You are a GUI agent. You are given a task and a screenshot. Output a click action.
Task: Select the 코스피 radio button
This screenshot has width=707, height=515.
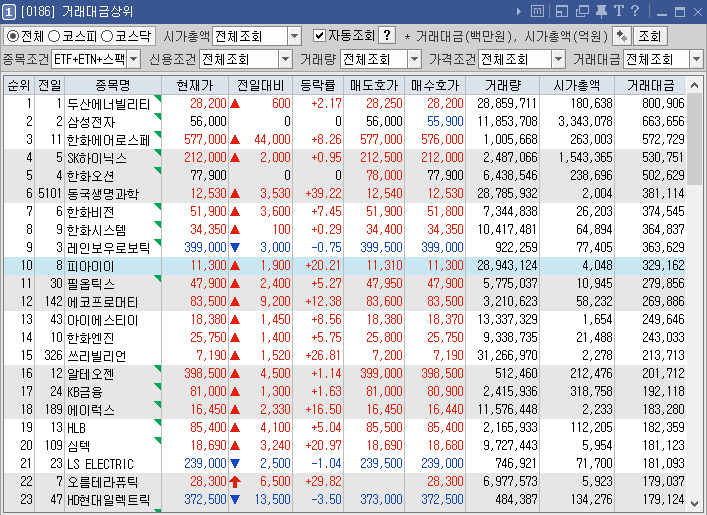click(54, 36)
